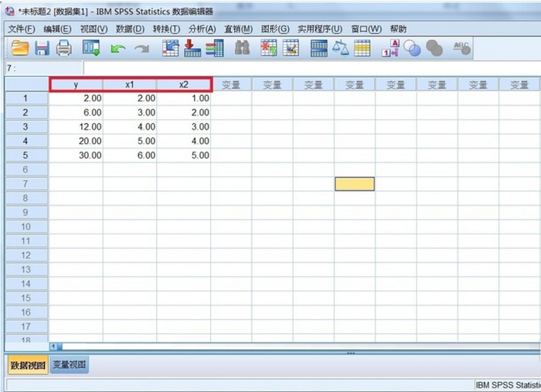Select the y column header
The width and height of the screenshot is (541, 392).
(76, 85)
